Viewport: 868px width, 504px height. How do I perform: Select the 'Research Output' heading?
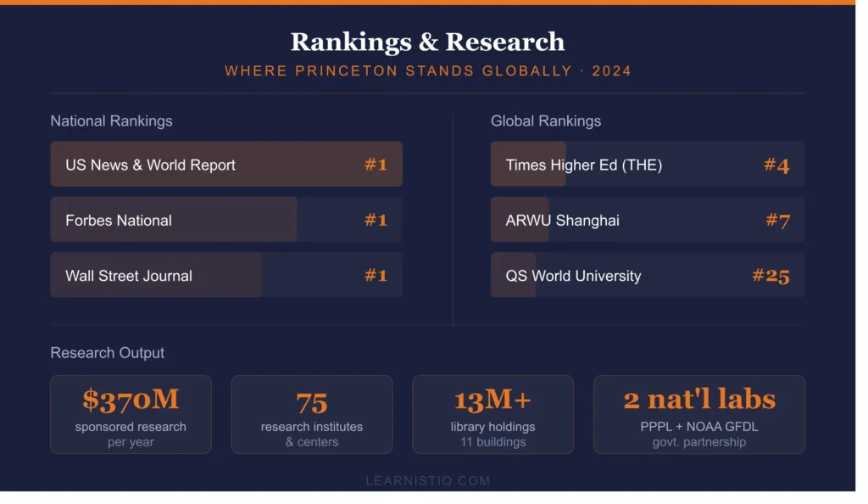pyautogui.click(x=108, y=353)
